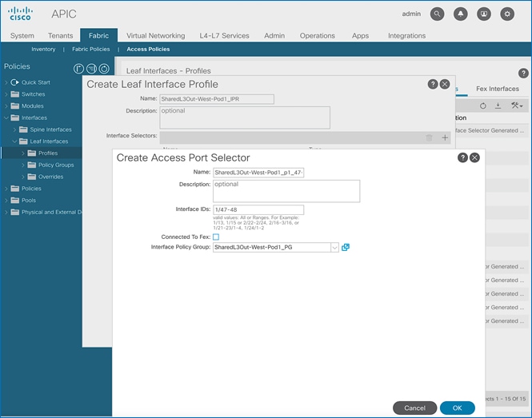This screenshot has width=532, height=418.
Task: Collapse the Leaf Interfaces tree node
Action: pos(14,141)
